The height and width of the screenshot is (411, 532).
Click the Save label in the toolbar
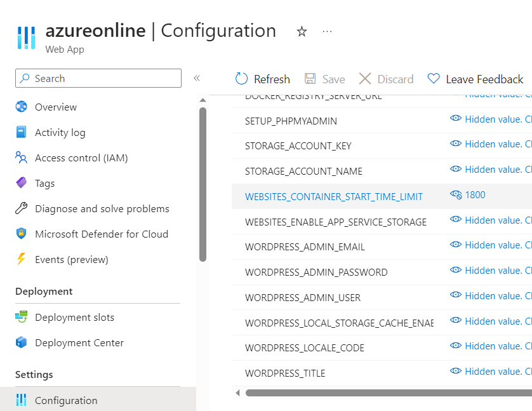point(333,79)
